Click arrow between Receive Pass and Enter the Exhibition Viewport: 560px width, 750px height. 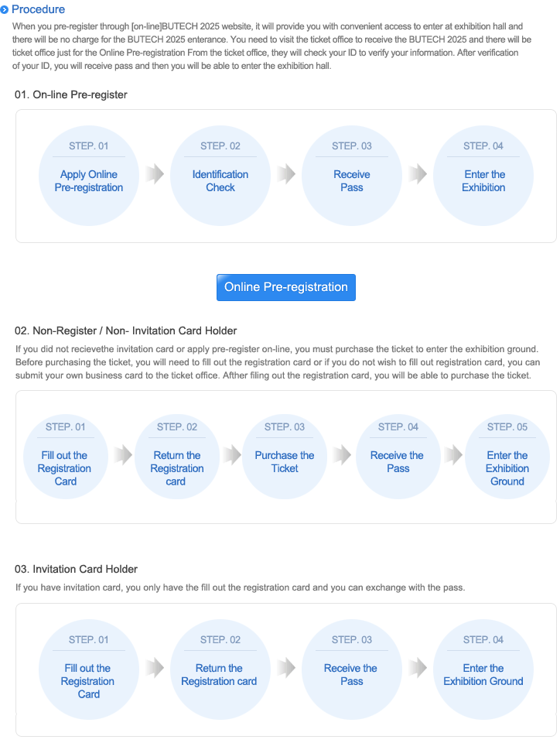[x=418, y=173]
